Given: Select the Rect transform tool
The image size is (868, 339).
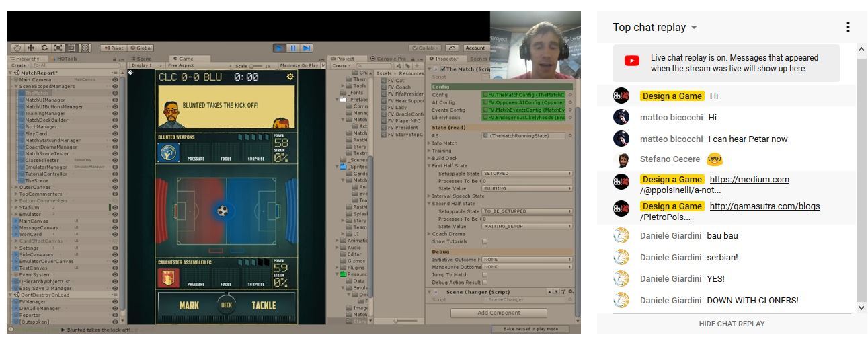Looking at the screenshot, I should (x=71, y=48).
